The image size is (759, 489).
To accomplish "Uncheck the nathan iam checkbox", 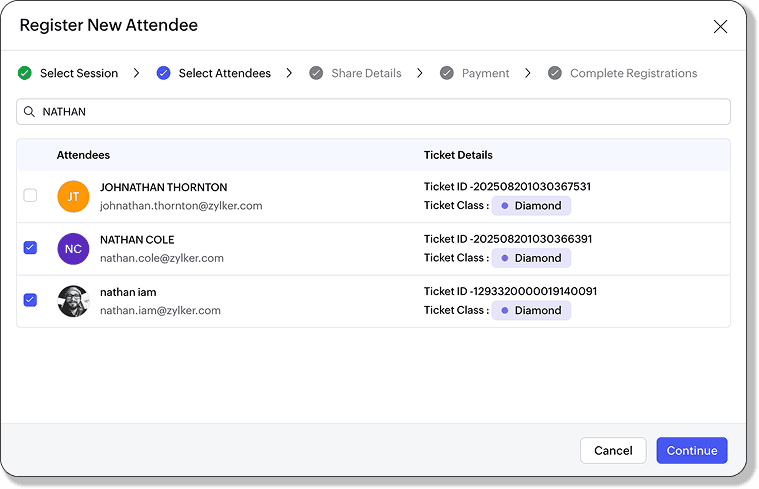I will pos(30,300).
